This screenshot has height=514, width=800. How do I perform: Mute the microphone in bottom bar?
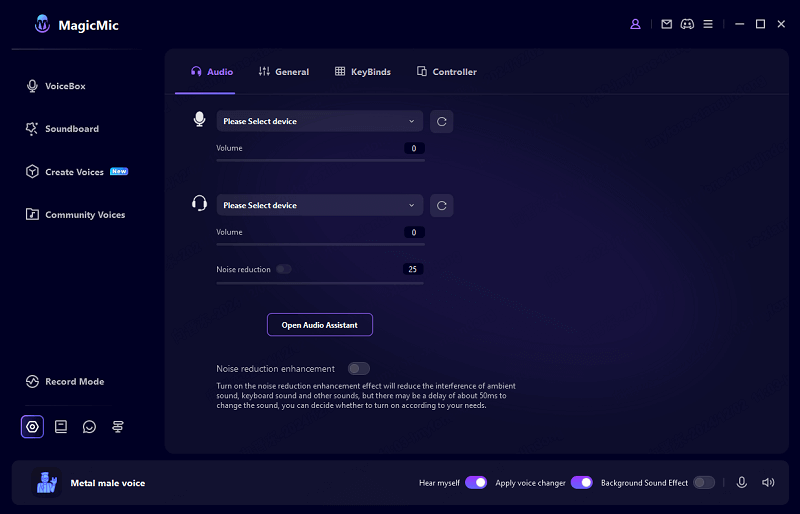742,482
